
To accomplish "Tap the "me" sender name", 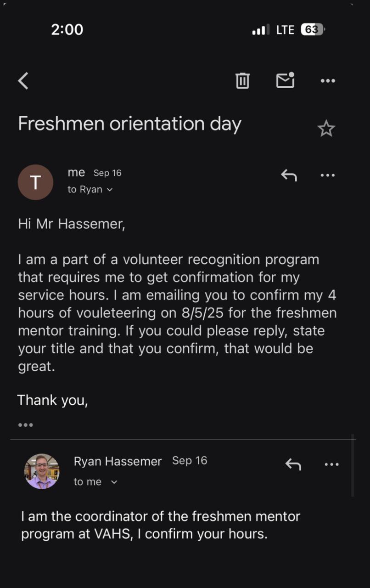I will [76, 172].
